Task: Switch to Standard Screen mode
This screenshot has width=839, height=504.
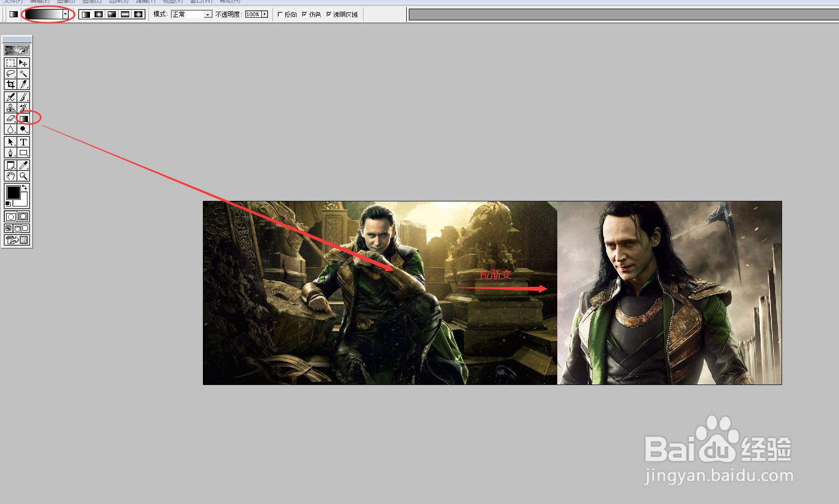Action: pyautogui.click(x=9, y=228)
